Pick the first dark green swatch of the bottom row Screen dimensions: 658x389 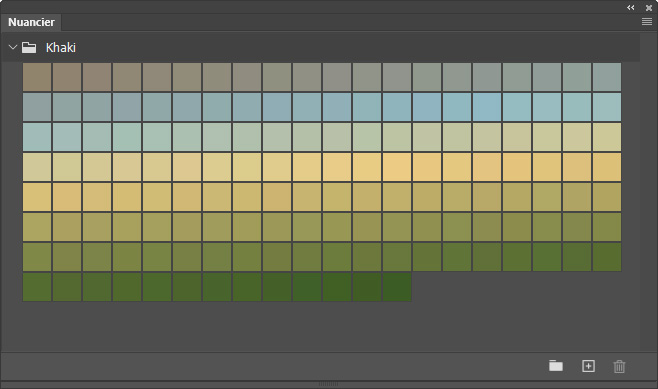[37, 287]
